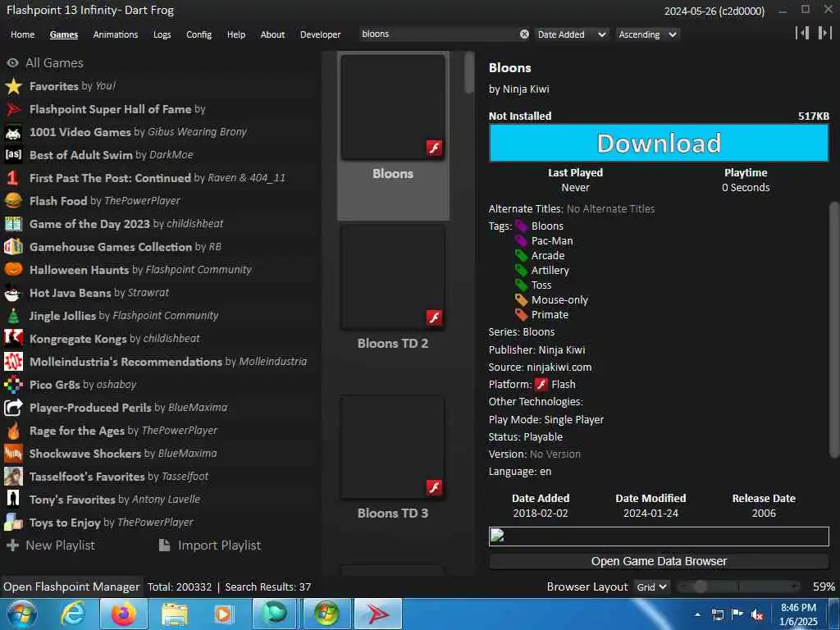Viewport: 840px width, 630px height.
Task: Open Molleindustria's Recommendations icon
Action: pyautogui.click(x=13, y=362)
